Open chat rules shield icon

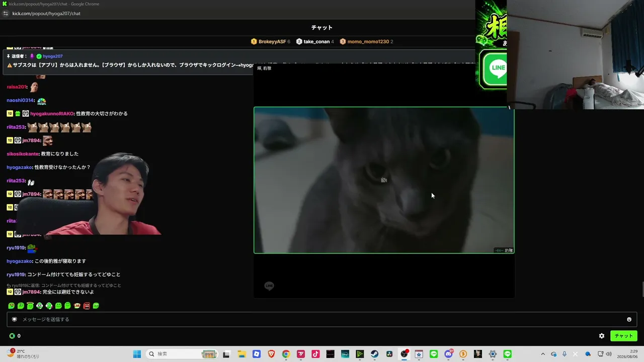click(15, 319)
